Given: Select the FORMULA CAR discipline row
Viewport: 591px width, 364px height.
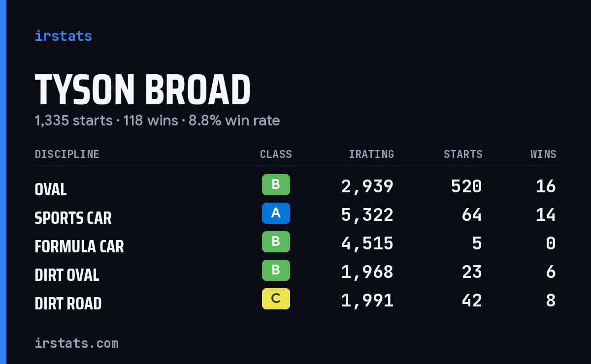Looking at the screenshot, I should pyautogui.click(x=295, y=243).
